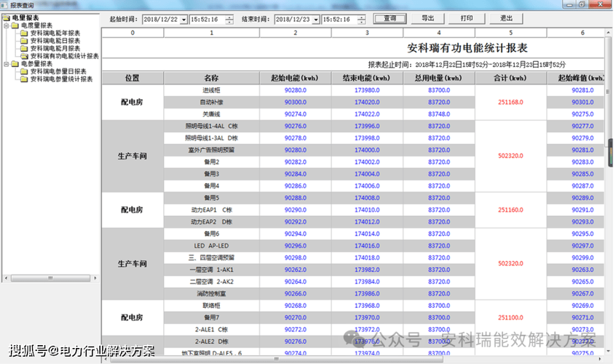Click the 起始电能(kwh) column header
616x364 pixels.
point(296,78)
